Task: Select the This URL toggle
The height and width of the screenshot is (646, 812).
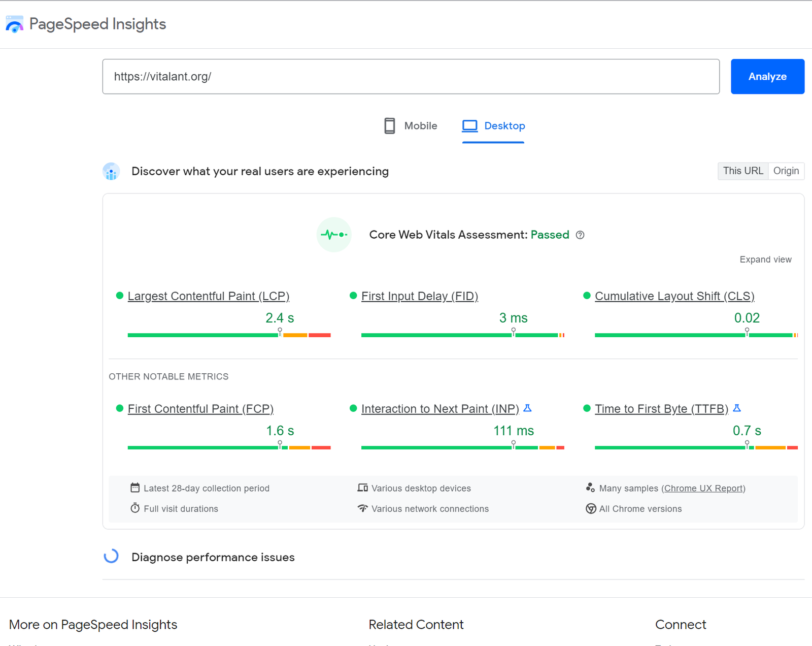Action: point(743,171)
